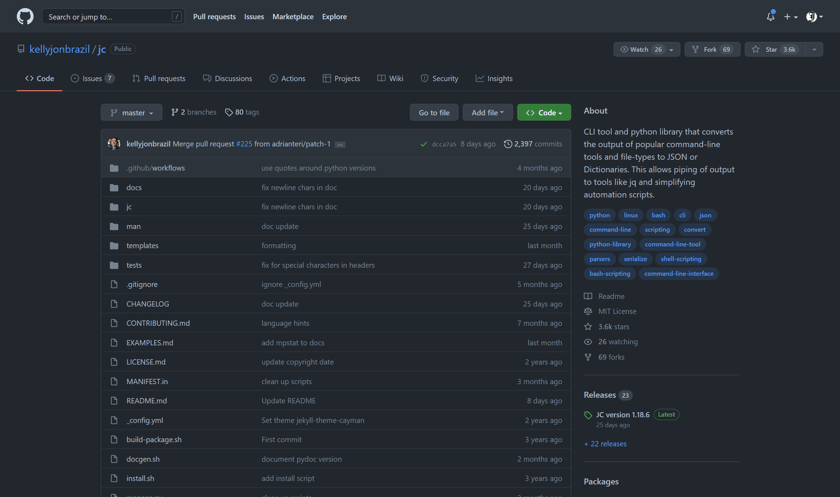The image size is (840, 497).
Task: Click the commit author avatar
Action: pyautogui.click(x=114, y=144)
